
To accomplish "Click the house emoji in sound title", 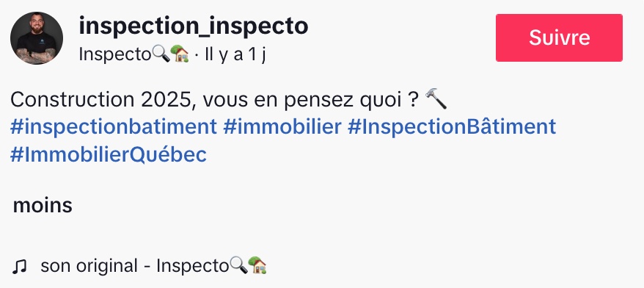I will [257, 265].
